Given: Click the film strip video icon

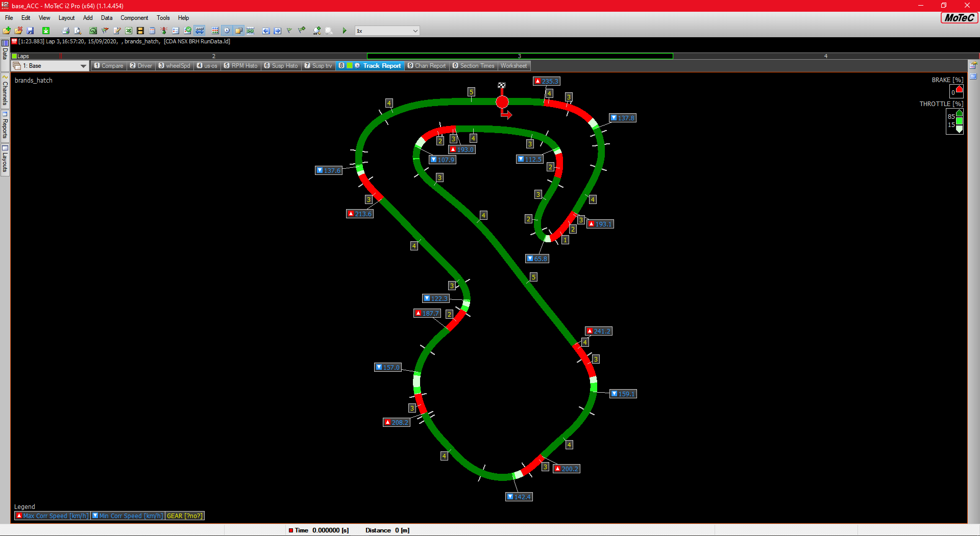Looking at the screenshot, I should point(140,31).
